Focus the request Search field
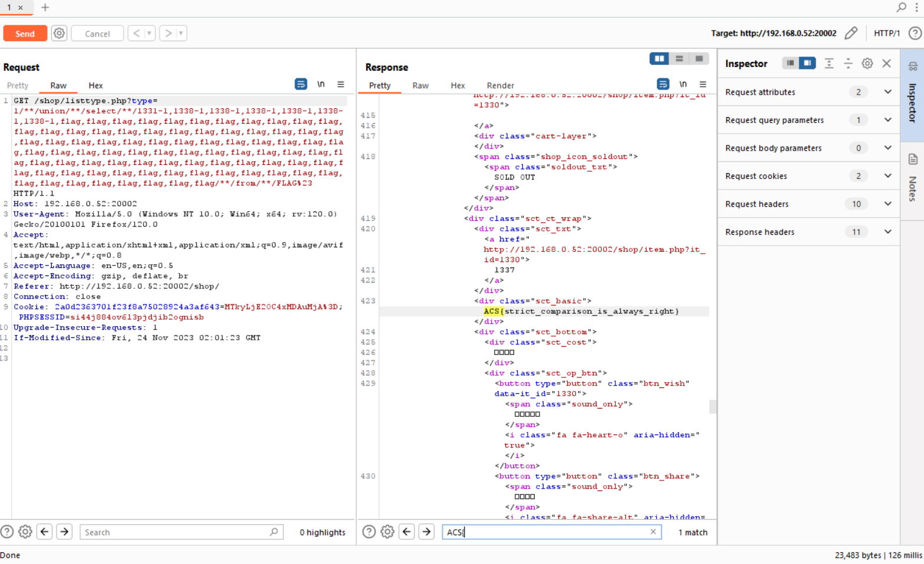The height and width of the screenshot is (564, 924). click(x=181, y=532)
